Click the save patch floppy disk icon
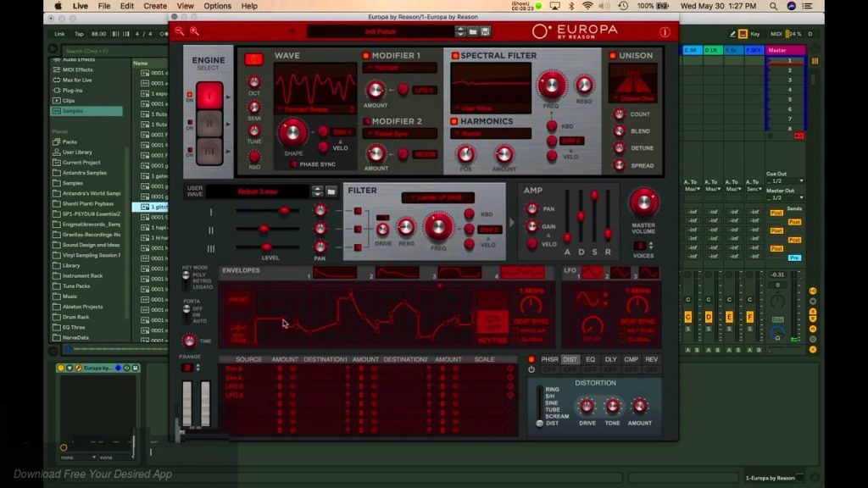Viewport: 868px width, 488px height. [x=486, y=31]
